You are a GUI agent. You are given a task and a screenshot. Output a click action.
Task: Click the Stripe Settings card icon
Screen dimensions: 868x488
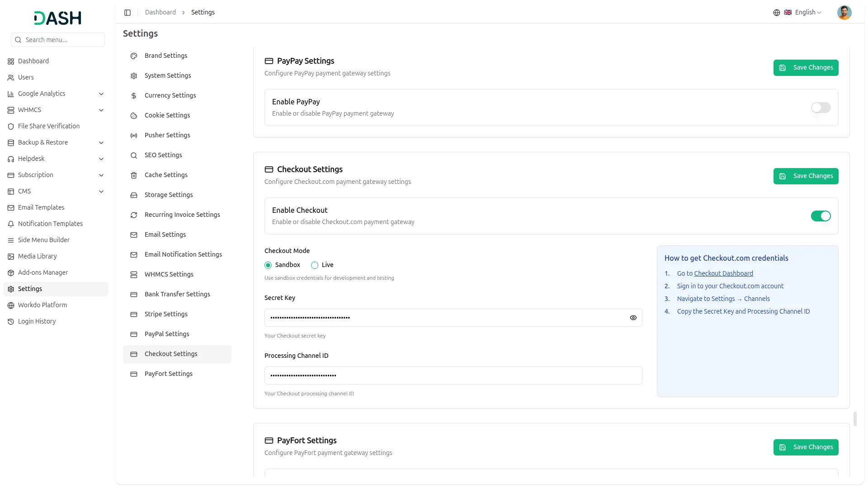pyautogui.click(x=134, y=314)
